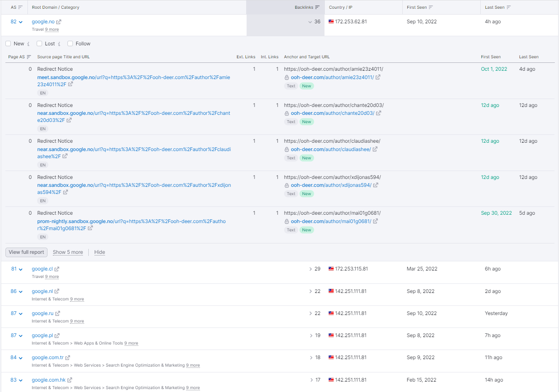
Task: Click the Lost filter info icon
Action: point(59,44)
